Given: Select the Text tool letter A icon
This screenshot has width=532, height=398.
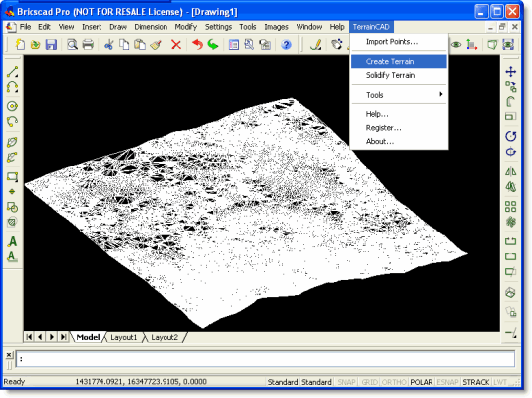Looking at the screenshot, I should pyautogui.click(x=12, y=242).
